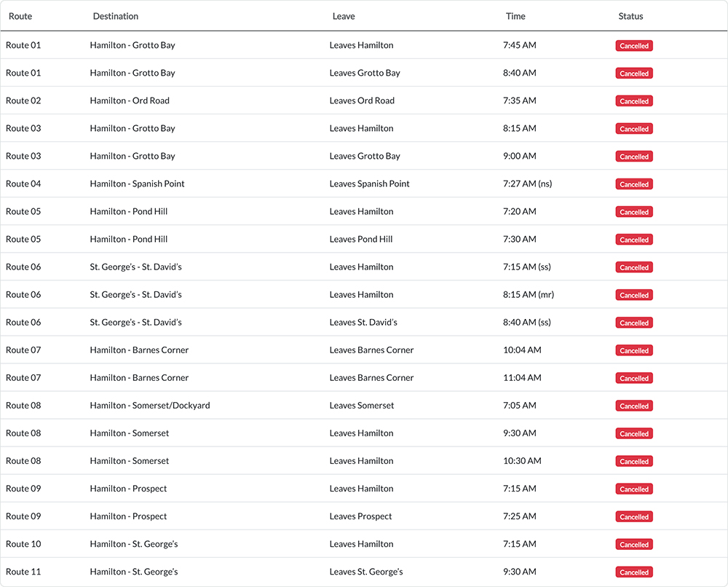Click Cancelled badge for 11:04 AM Barnes Corner
This screenshot has width=728, height=587.
634,378
